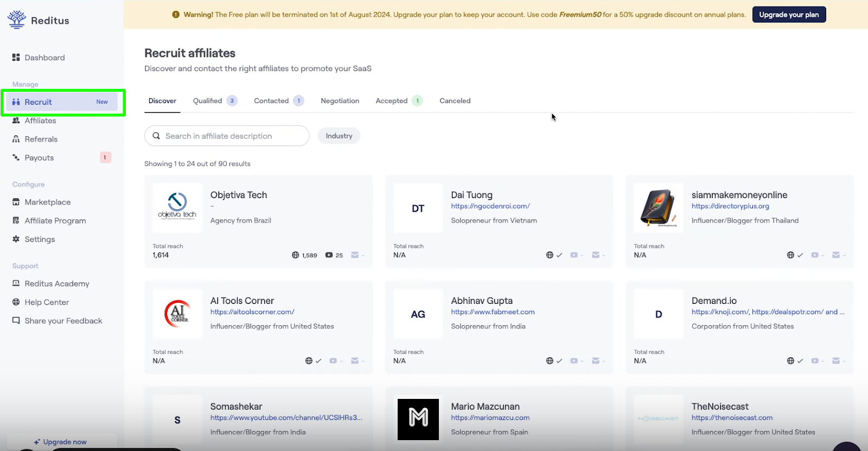Switch to the Discover tab
The width and height of the screenshot is (868, 451).
pos(162,101)
